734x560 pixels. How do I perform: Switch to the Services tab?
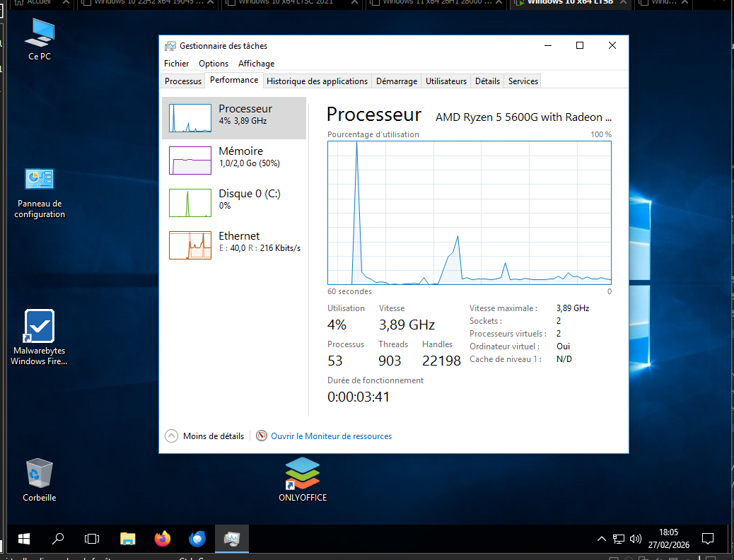[523, 81]
